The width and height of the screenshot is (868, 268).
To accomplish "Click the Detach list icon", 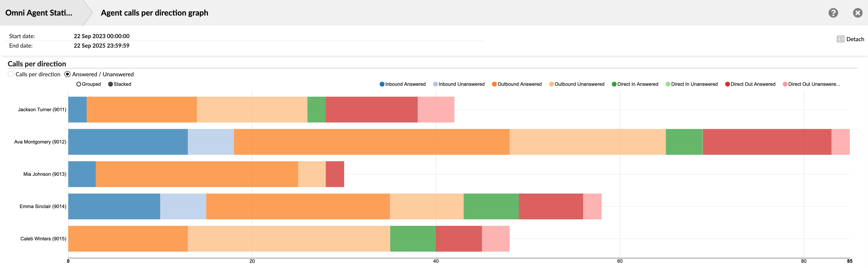I will [840, 39].
